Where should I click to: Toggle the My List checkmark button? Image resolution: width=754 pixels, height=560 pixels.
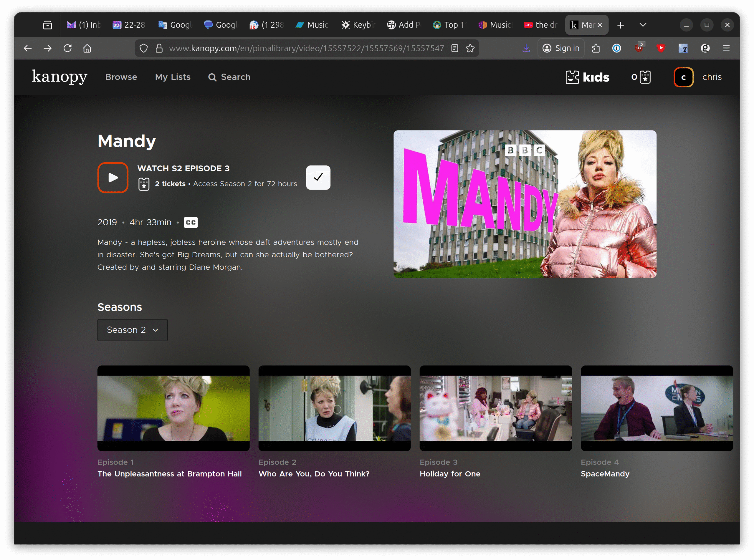pyautogui.click(x=318, y=177)
